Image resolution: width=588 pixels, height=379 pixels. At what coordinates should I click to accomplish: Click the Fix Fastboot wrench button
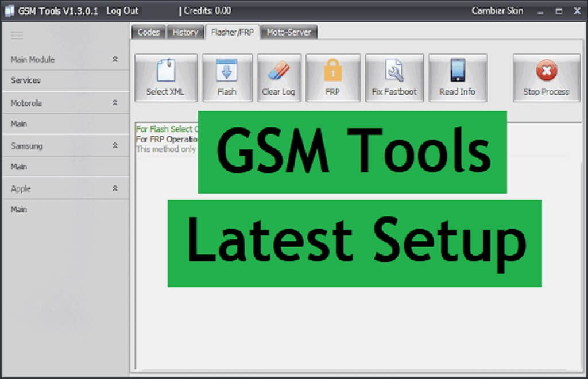point(394,78)
